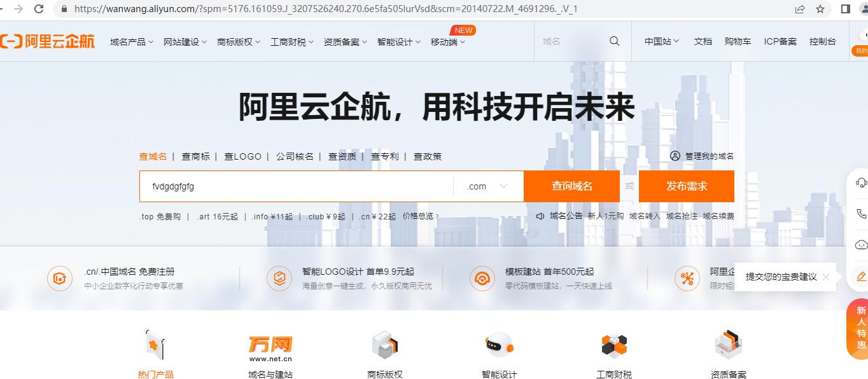
Task: Click the 商标版权 cube icon
Action: tap(384, 344)
